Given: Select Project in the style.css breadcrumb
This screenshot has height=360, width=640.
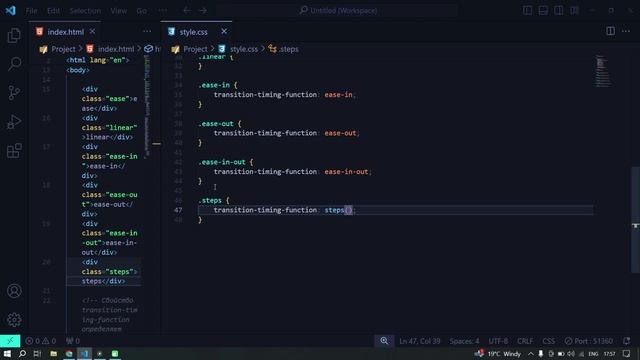Looking at the screenshot, I should pos(196,49).
